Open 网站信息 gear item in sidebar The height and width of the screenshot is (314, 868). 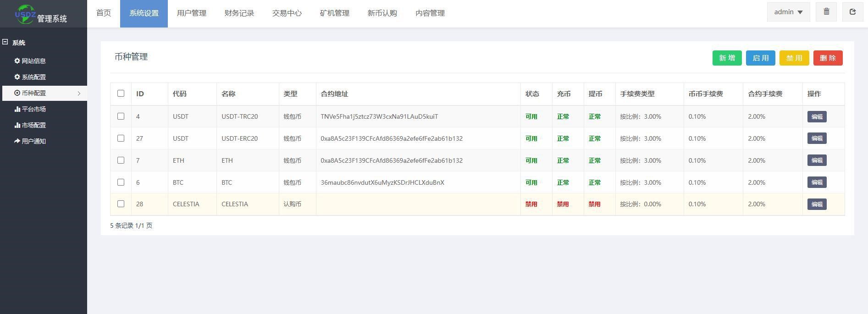tap(30, 61)
